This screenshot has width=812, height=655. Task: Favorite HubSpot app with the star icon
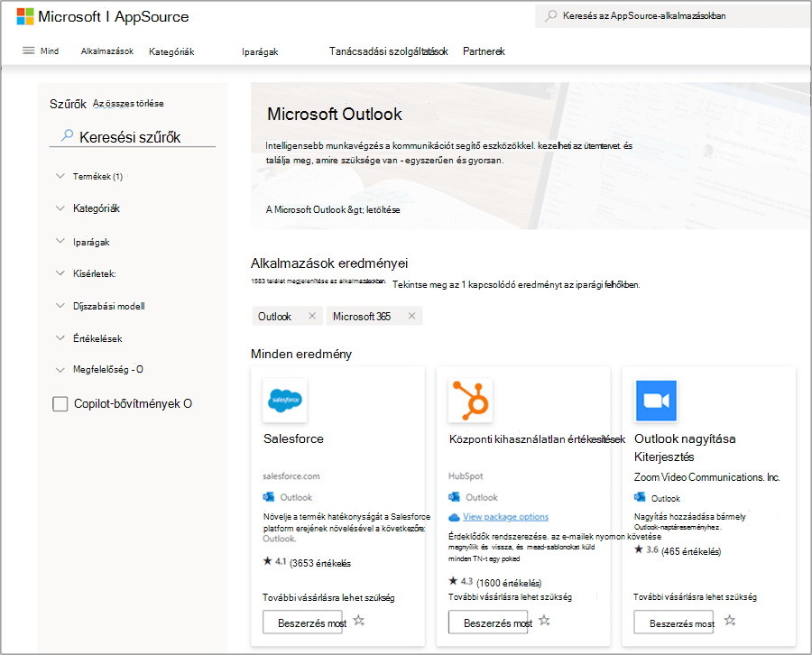(544, 621)
